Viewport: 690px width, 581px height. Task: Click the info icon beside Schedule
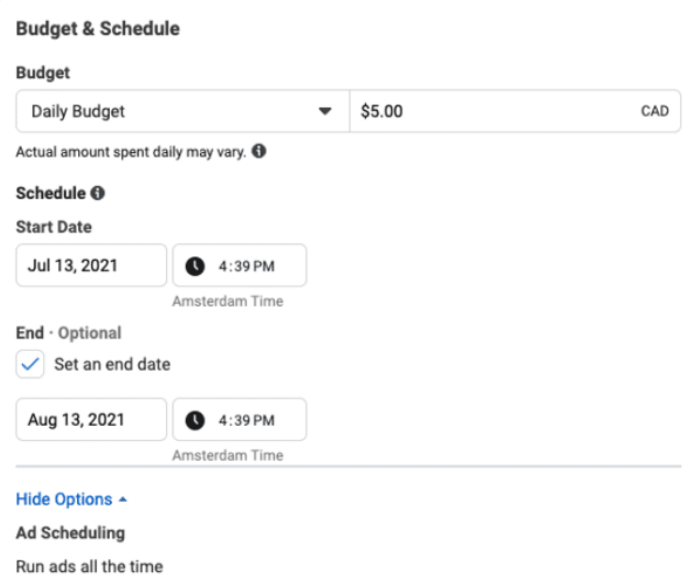coord(98,193)
